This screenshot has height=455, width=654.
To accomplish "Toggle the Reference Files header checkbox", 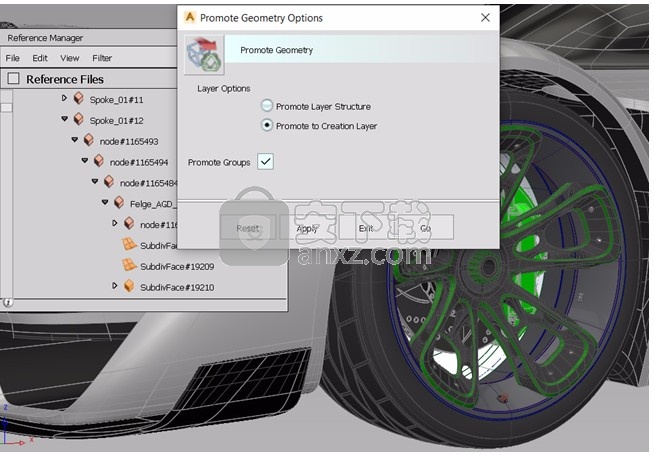I will click(14, 78).
